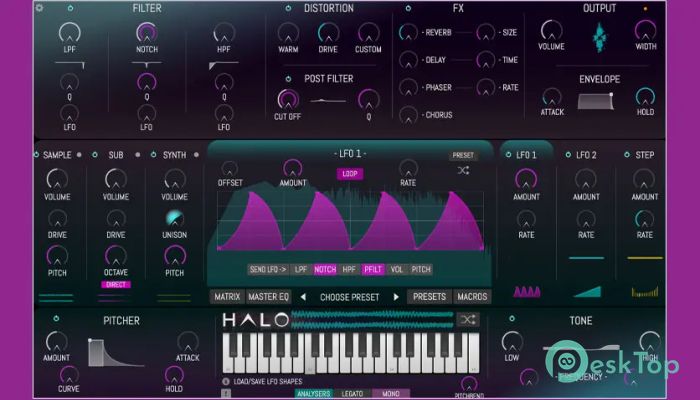Screen dimensions: 700x400
Task: Click the envelope HOLD knob
Action: pos(645,96)
